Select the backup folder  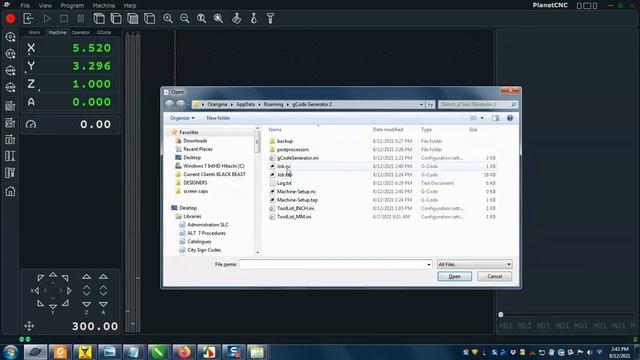pyautogui.click(x=284, y=141)
